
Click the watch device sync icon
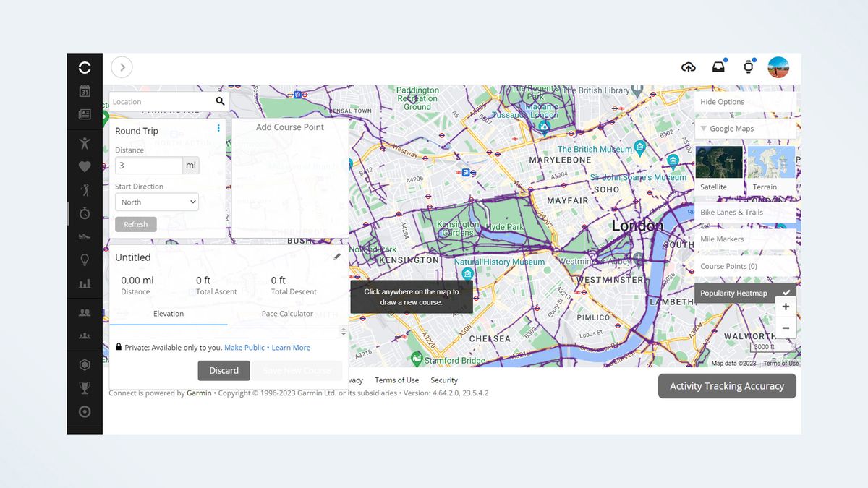[749, 67]
